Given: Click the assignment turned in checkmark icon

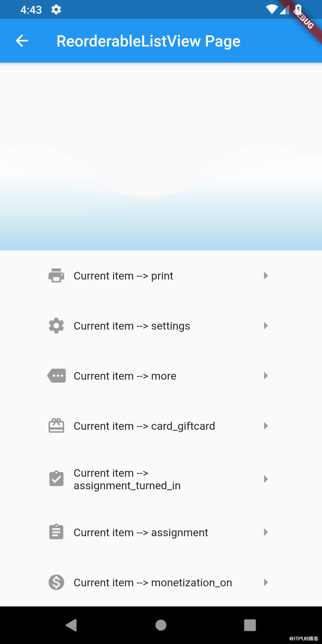Looking at the screenshot, I should 56,479.
